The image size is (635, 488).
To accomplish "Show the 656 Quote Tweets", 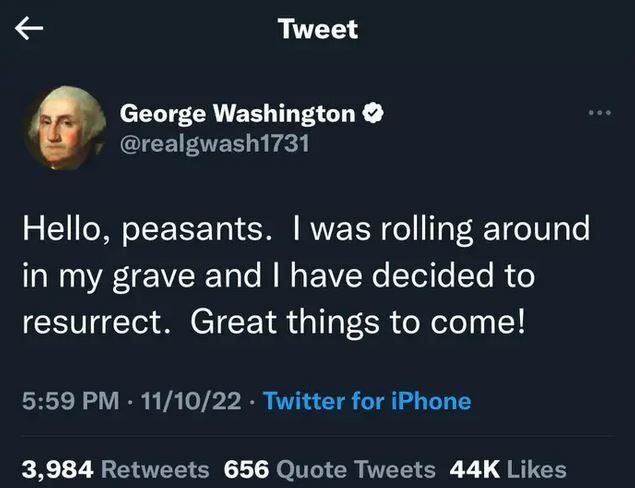I will (x=330, y=469).
